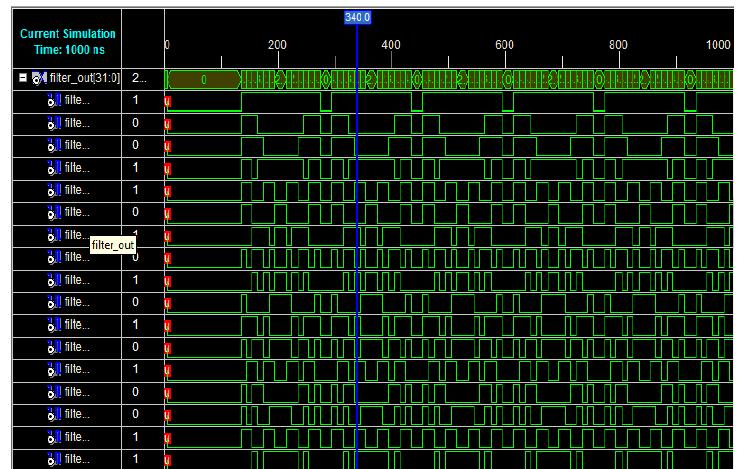
Task: Click the filter_out tooltip label
Action: 113,245
